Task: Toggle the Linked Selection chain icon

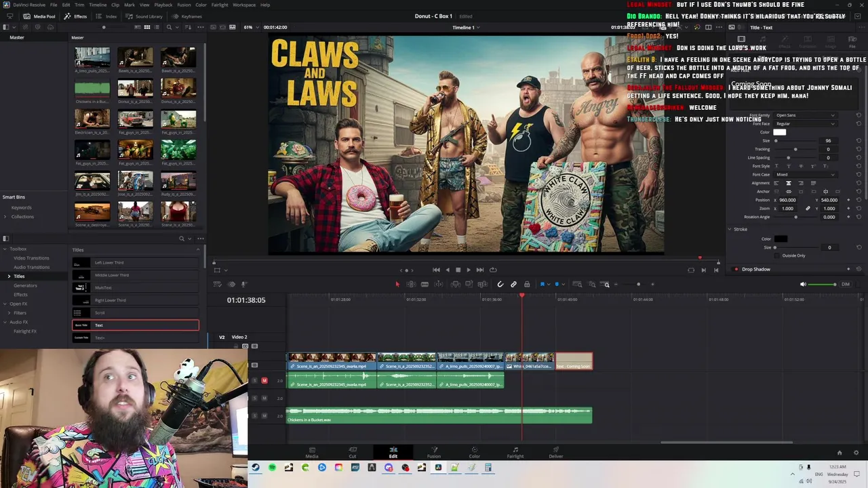Action: coord(513,284)
